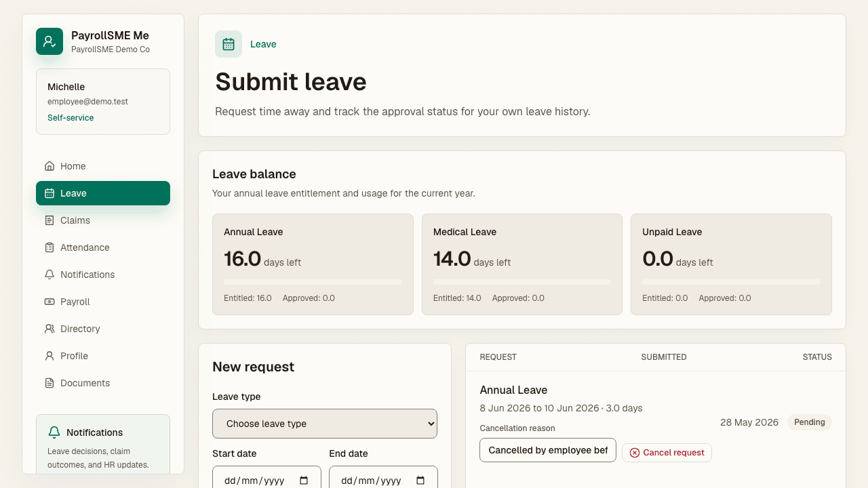Open the Start date calendar picker icon
Image resolution: width=868 pixels, height=488 pixels.
point(304,481)
